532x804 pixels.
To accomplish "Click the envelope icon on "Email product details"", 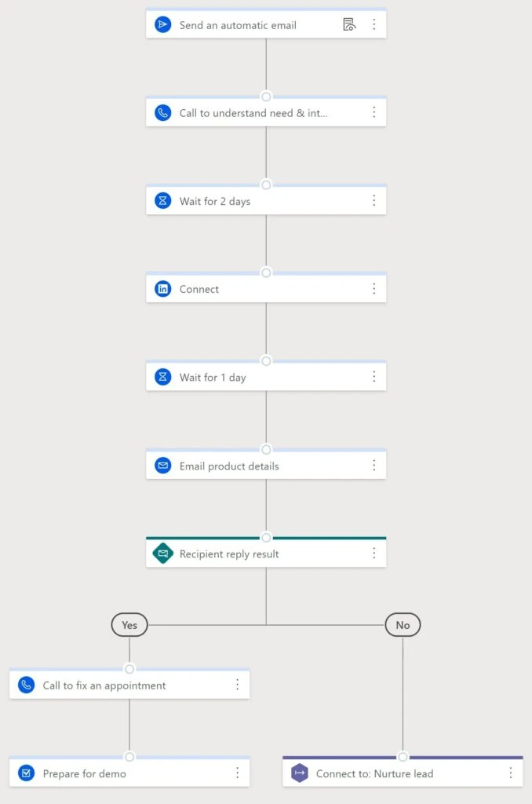I will coord(163,465).
